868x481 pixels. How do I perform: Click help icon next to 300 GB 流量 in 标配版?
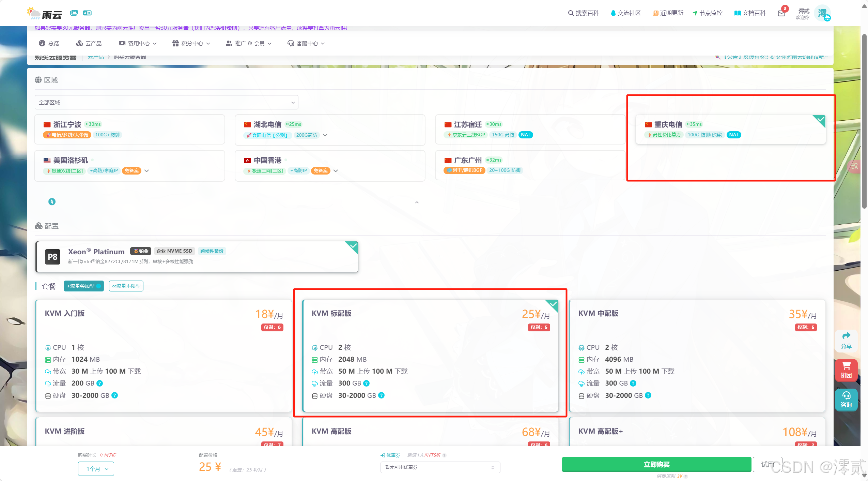(x=367, y=383)
